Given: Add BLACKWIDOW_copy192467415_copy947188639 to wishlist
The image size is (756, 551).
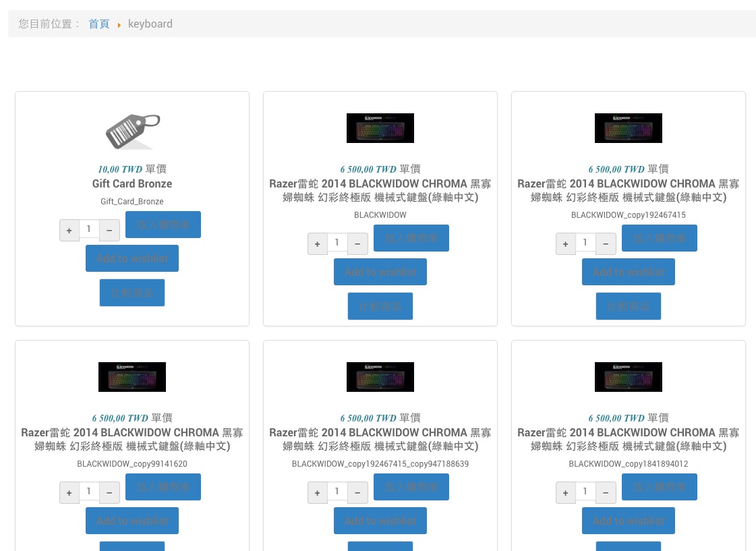Looking at the screenshot, I should click(x=380, y=521).
